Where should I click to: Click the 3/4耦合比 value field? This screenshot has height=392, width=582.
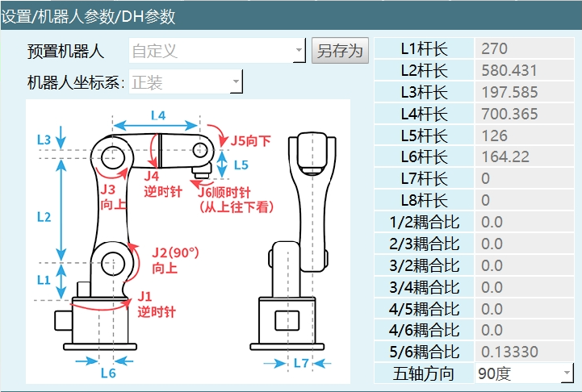pyautogui.click(x=525, y=287)
